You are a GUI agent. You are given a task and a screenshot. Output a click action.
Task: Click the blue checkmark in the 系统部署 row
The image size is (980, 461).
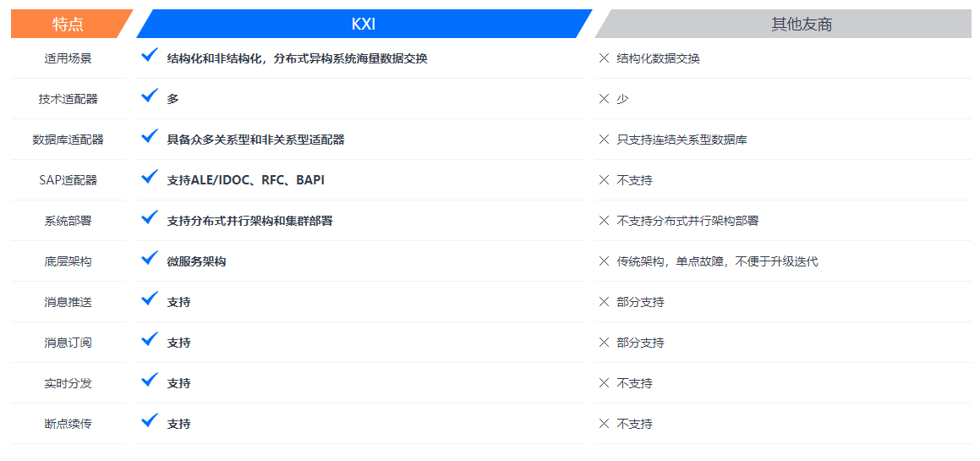tap(150, 218)
